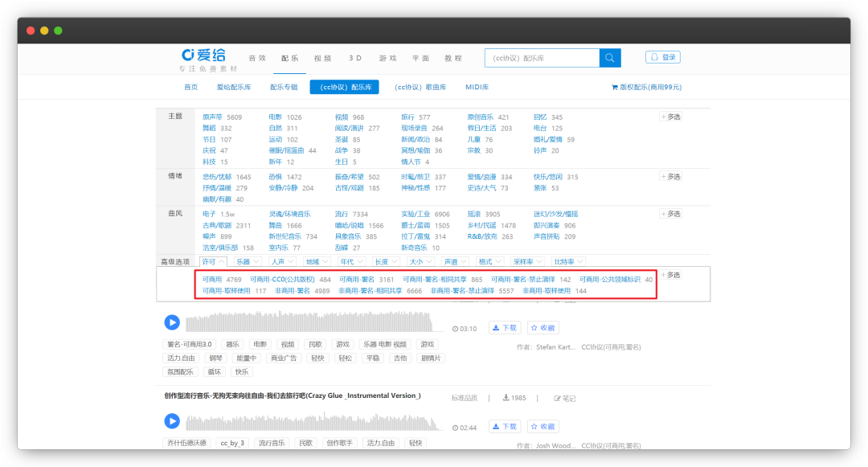
Task: Open the 年代 filter dropdown
Action: (x=351, y=260)
